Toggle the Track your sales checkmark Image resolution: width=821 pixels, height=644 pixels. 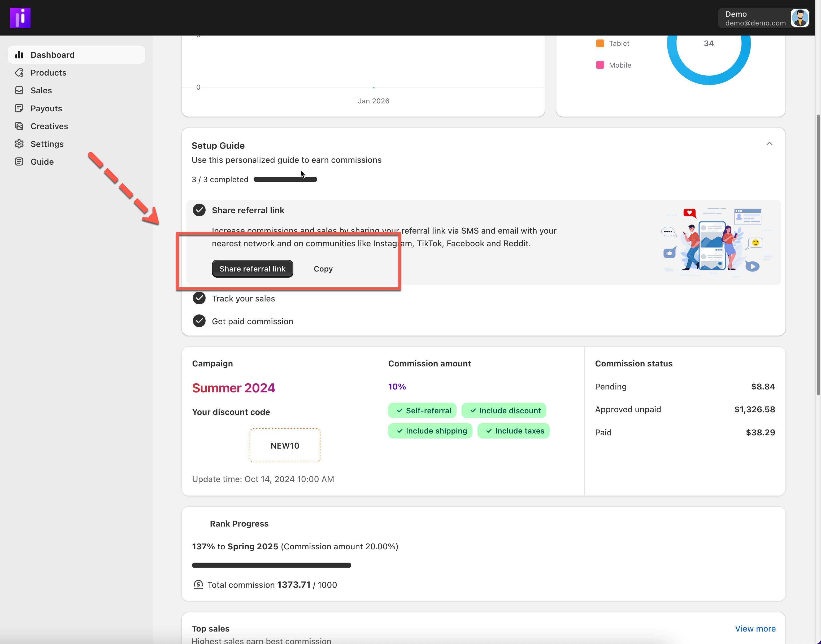pos(199,298)
